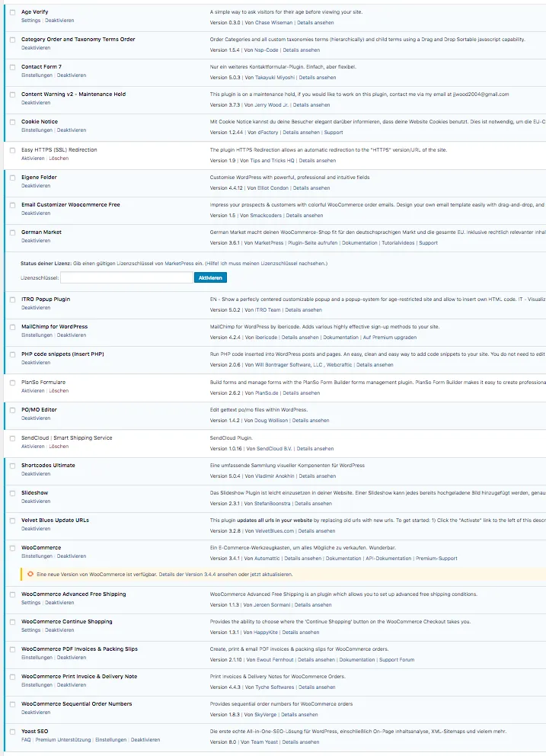The image size is (546, 756).
Task: Open the Vladimir Anokhin author link
Action: click(274, 476)
